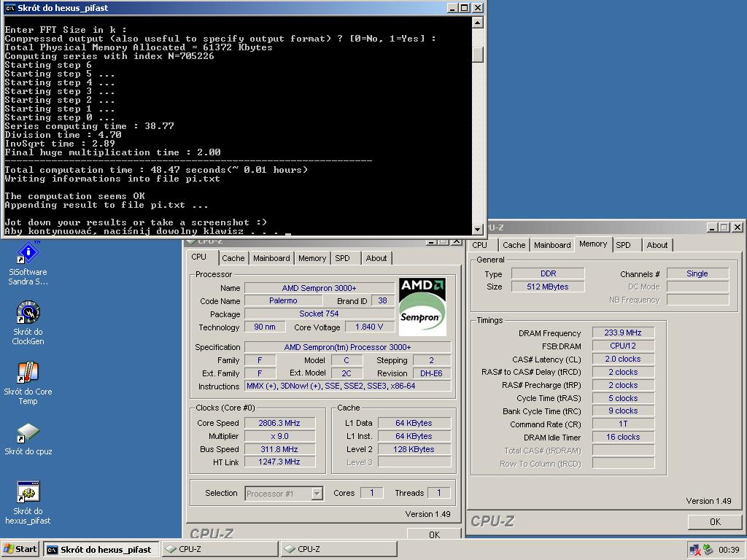Open the Windows Start menu
Image resolution: width=747 pixels, height=560 pixels.
(x=20, y=549)
